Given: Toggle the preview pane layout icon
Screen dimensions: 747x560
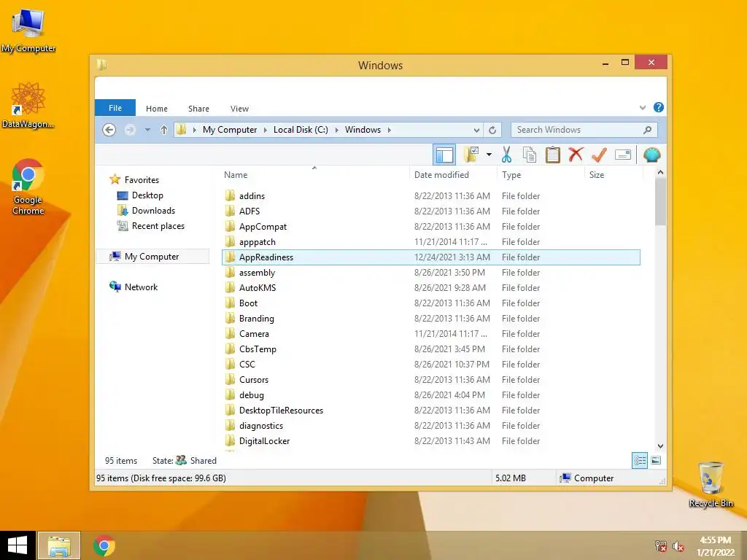Looking at the screenshot, I should point(444,155).
